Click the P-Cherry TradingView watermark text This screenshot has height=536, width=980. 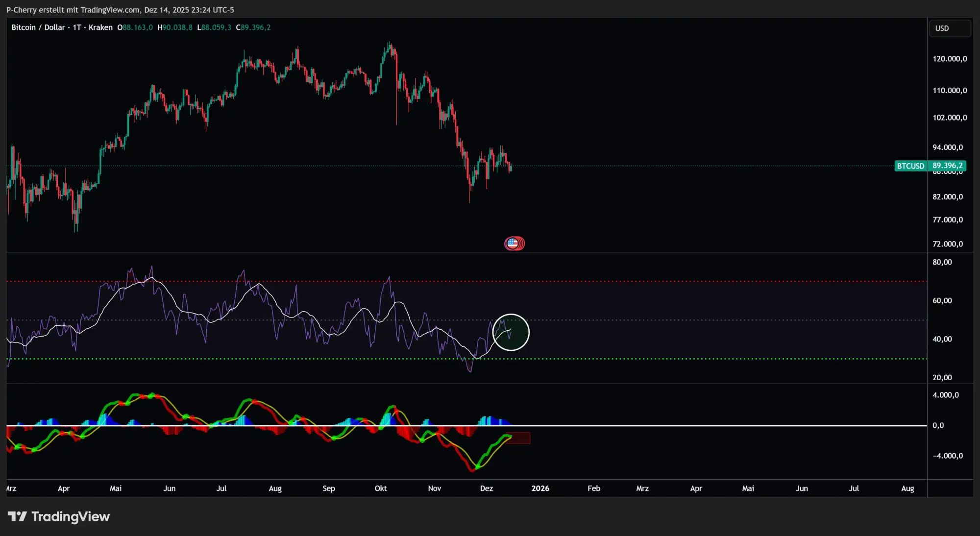(118, 9)
